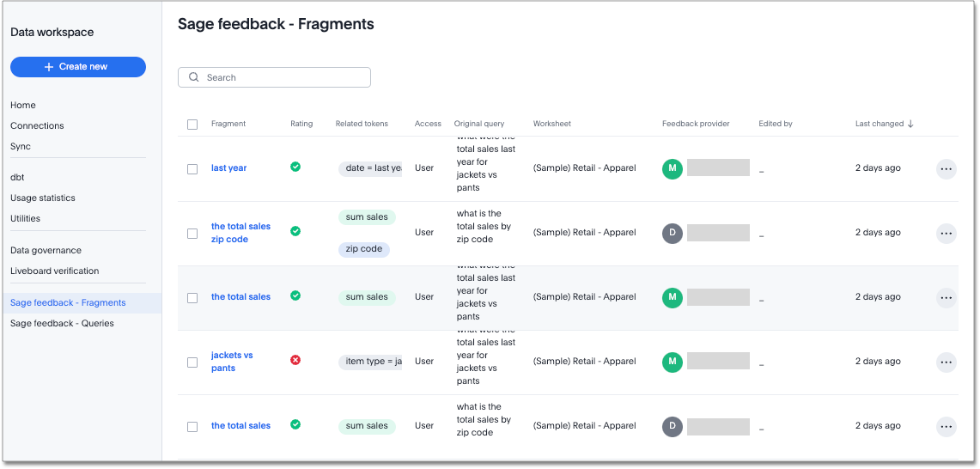Click the red rejected rating icon
Screen dimensions: 980x469
[295, 360]
